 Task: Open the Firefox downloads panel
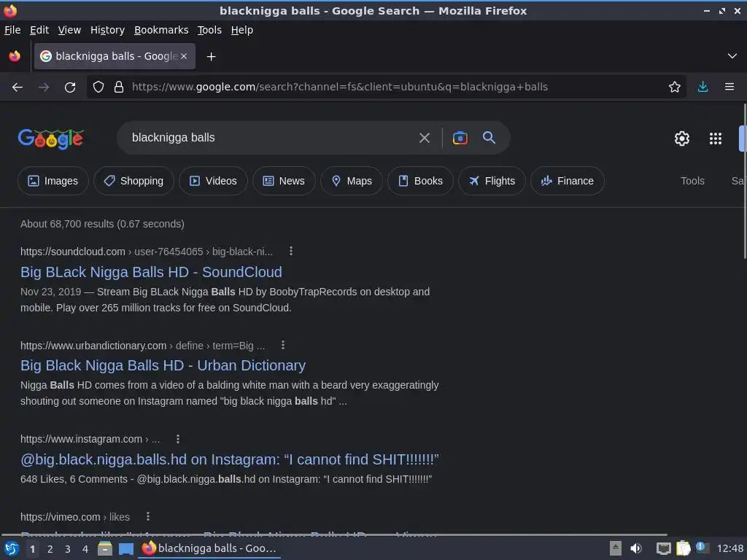(x=703, y=87)
